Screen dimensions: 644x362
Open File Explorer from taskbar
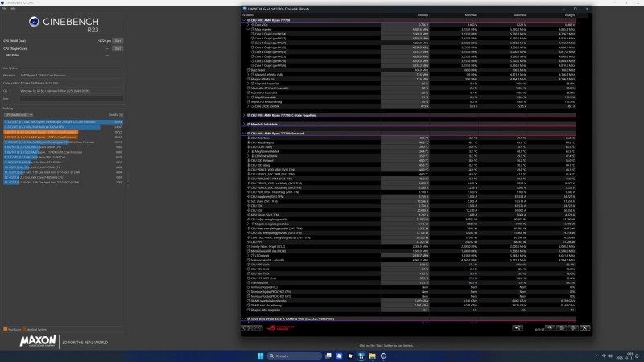(372, 356)
